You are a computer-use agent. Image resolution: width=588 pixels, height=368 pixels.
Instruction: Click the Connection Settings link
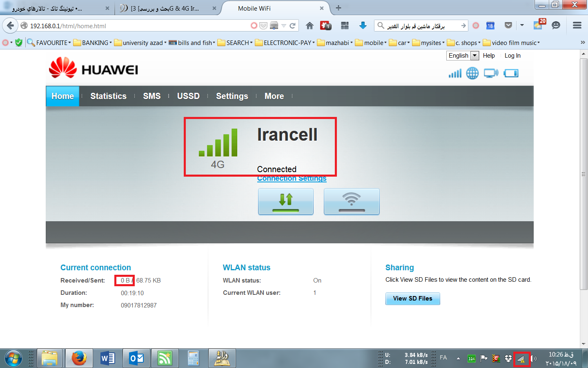[x=292, y=178]
